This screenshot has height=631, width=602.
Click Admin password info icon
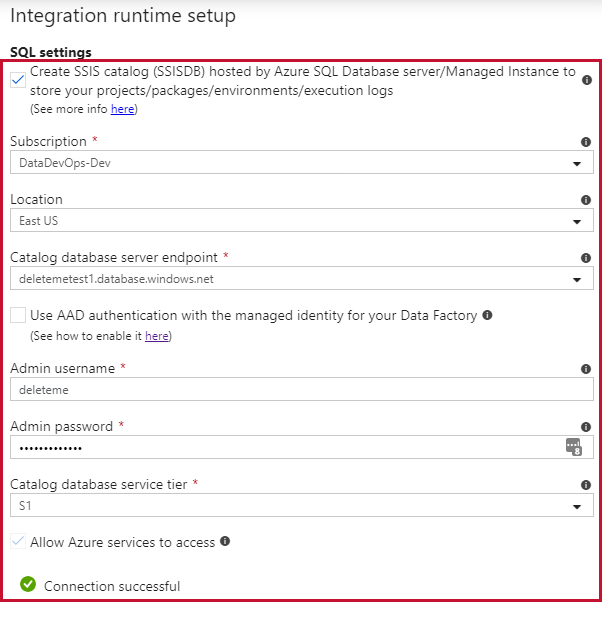tap(587, 427)
